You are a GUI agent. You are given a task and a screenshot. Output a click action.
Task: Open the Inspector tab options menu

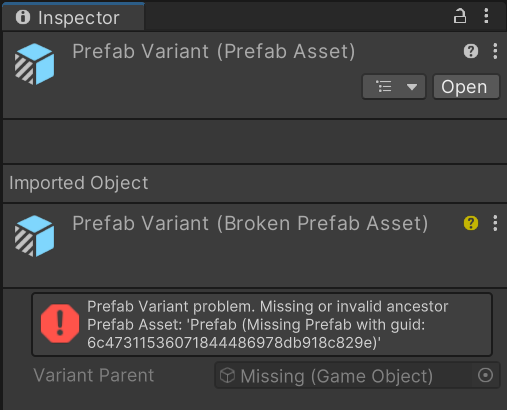tap(486, 16)
